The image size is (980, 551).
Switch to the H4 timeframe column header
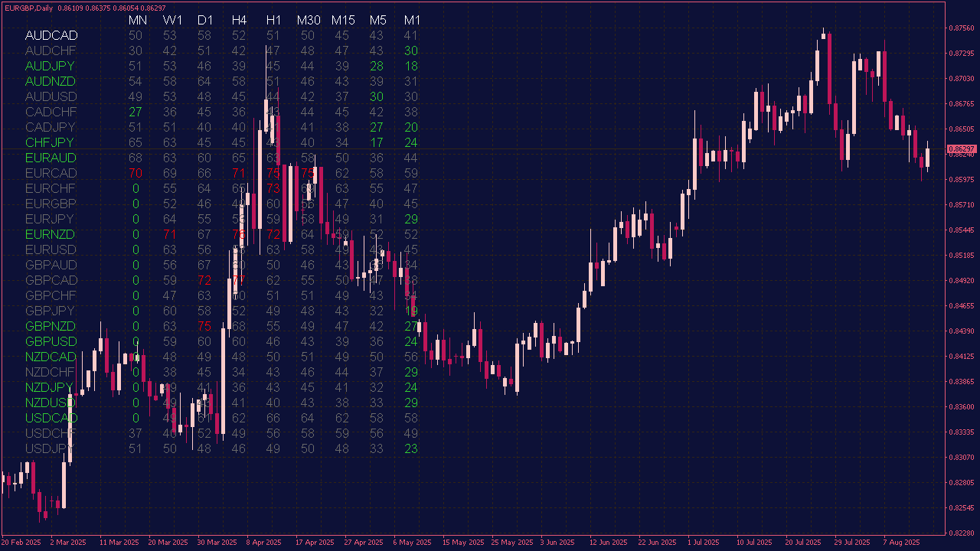tap(239, 20)
